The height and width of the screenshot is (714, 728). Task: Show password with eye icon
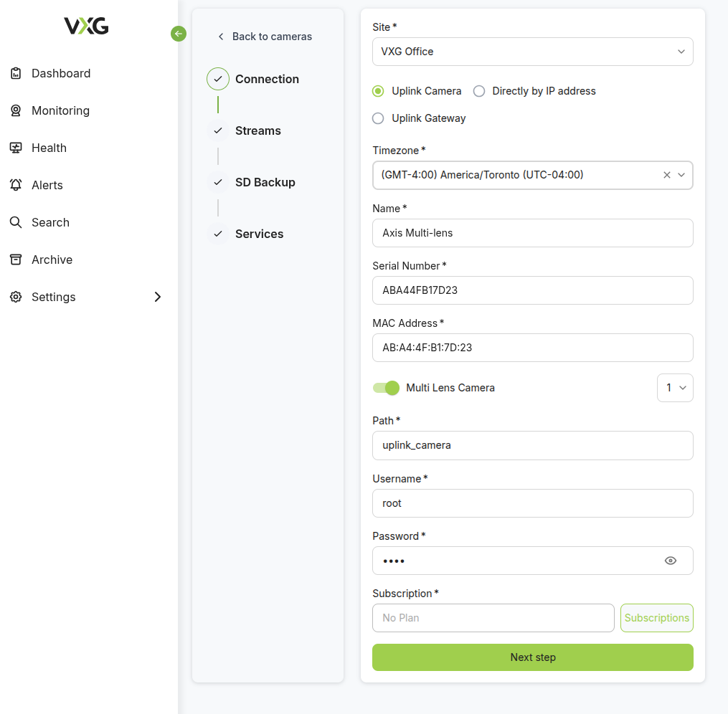click(671, 561)
